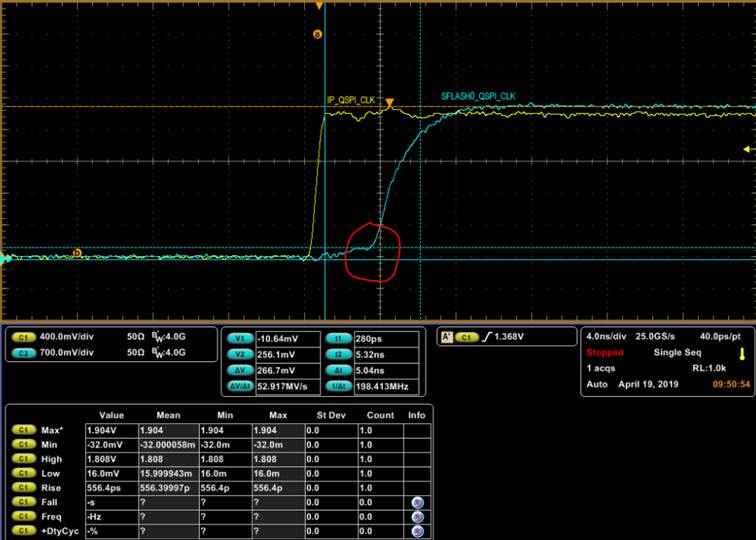The height and width of the screenshot is (540, 756).
Task: Click the 1/Δt frequency badge
Action: coord(339,386)
